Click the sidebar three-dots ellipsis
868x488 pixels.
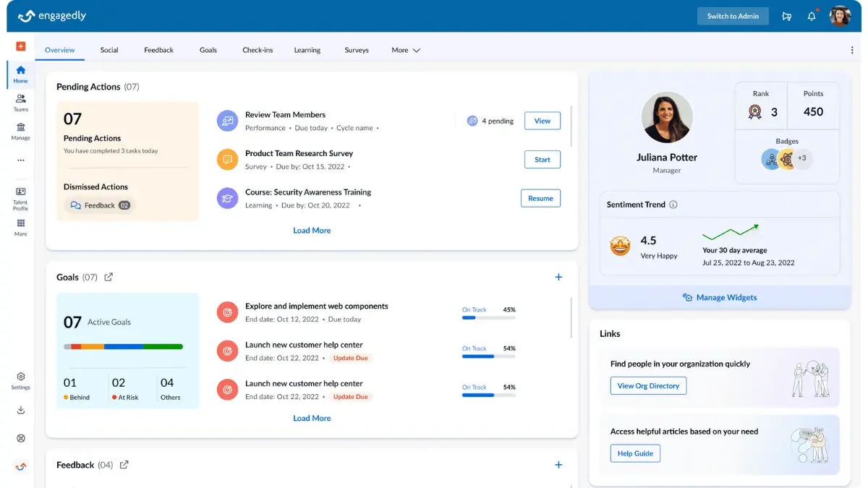20,160
